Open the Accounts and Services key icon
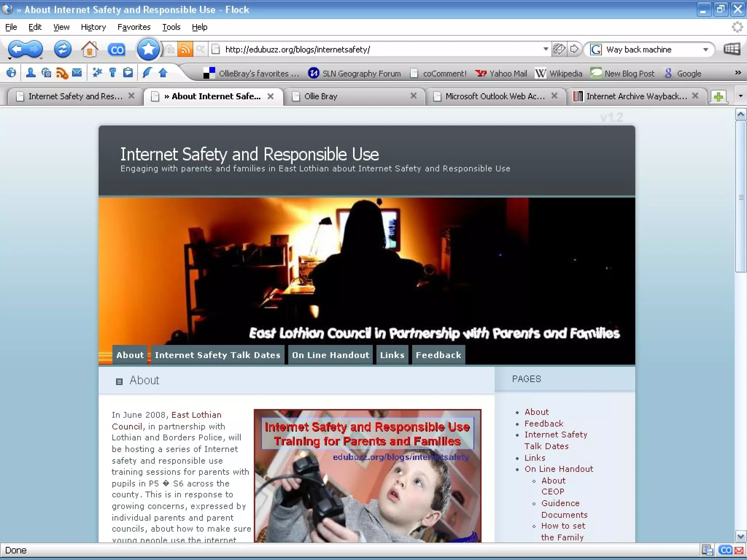 point(112,73)
